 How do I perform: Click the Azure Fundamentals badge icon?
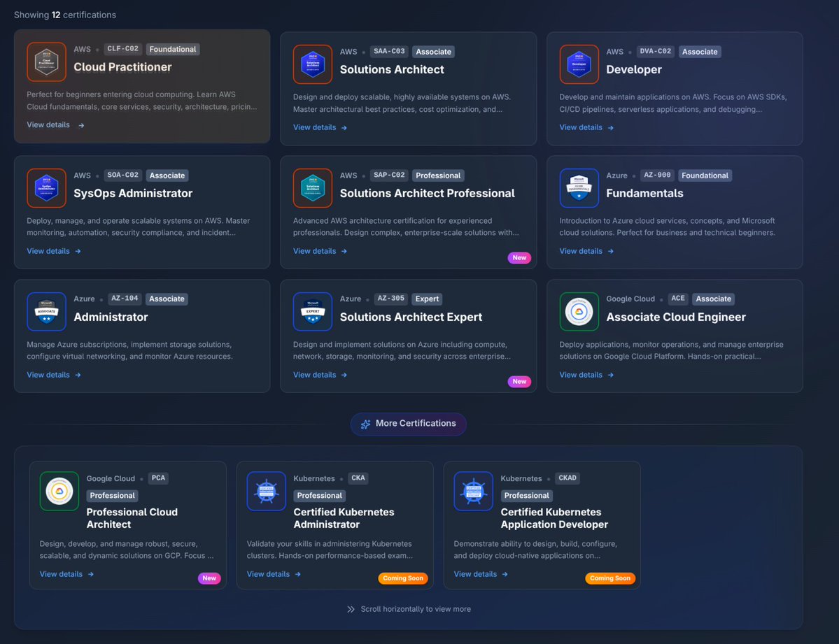pos(579,188)
